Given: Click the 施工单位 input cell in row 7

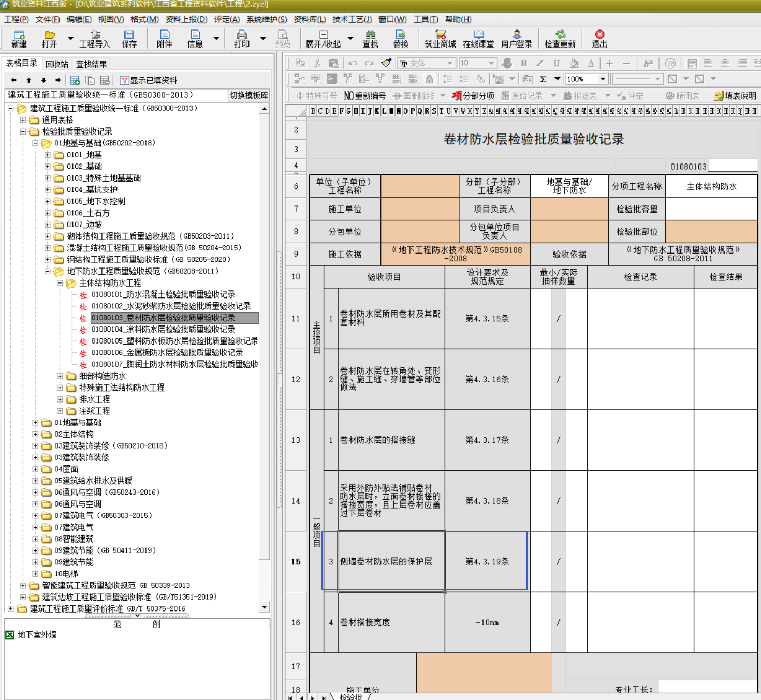Looking at the screenshot, I should point(420,209).
